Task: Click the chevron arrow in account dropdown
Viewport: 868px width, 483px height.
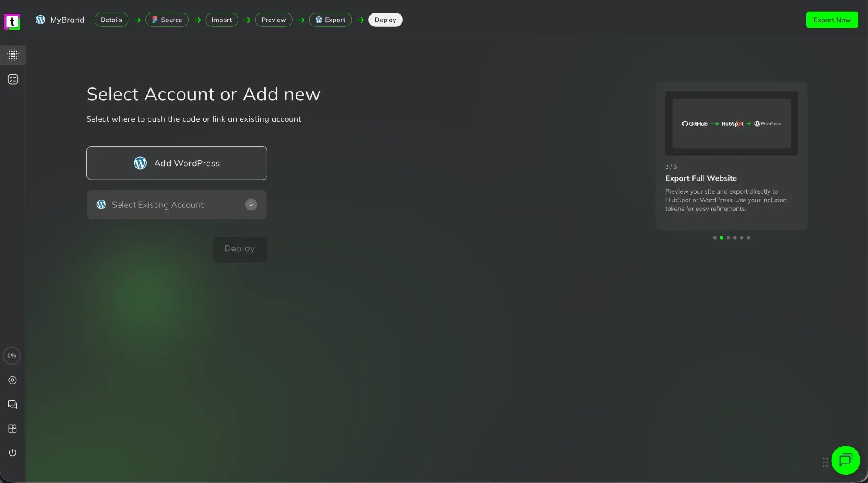Action: tap(251, 204)
